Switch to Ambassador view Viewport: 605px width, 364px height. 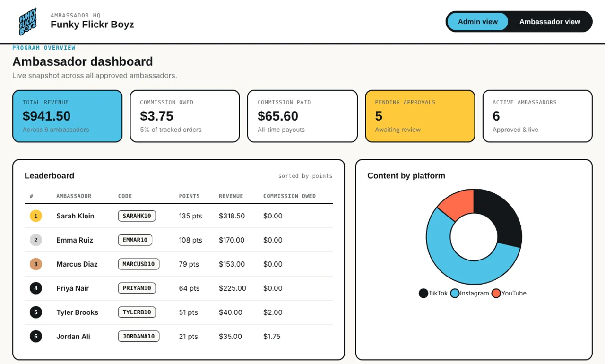tap(550, 22)
